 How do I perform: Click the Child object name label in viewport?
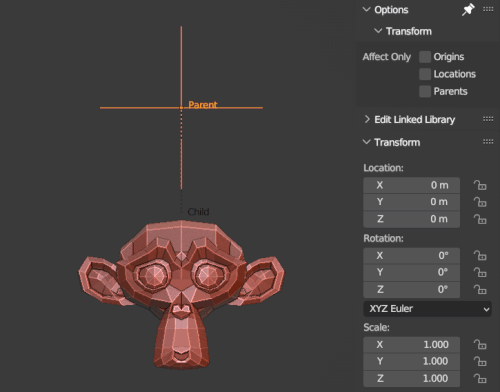point(198,212)
